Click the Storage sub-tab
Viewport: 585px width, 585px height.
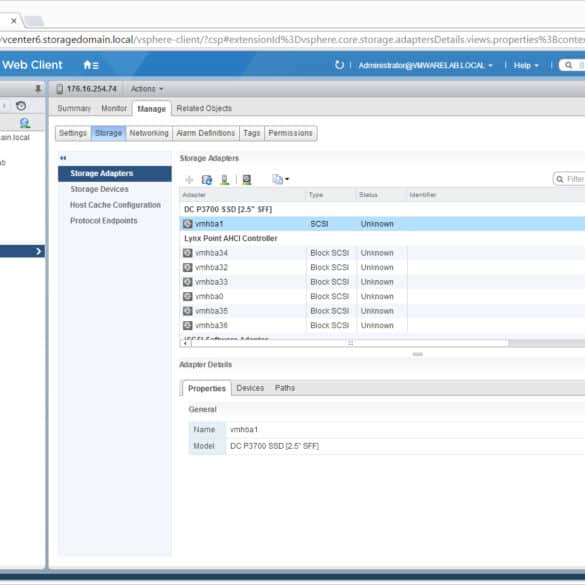click(108, 133)
